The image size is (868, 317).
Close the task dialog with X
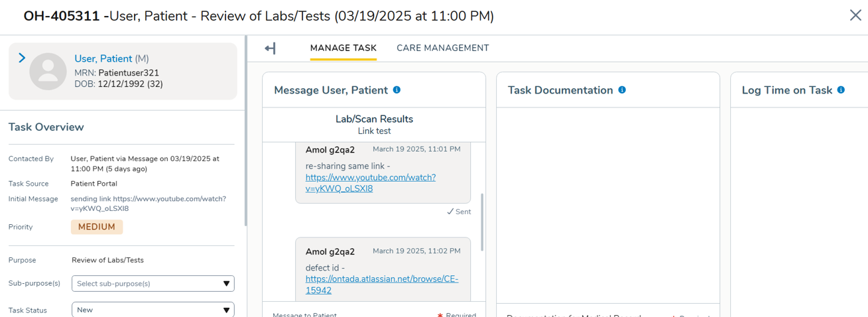coord(855,15)
